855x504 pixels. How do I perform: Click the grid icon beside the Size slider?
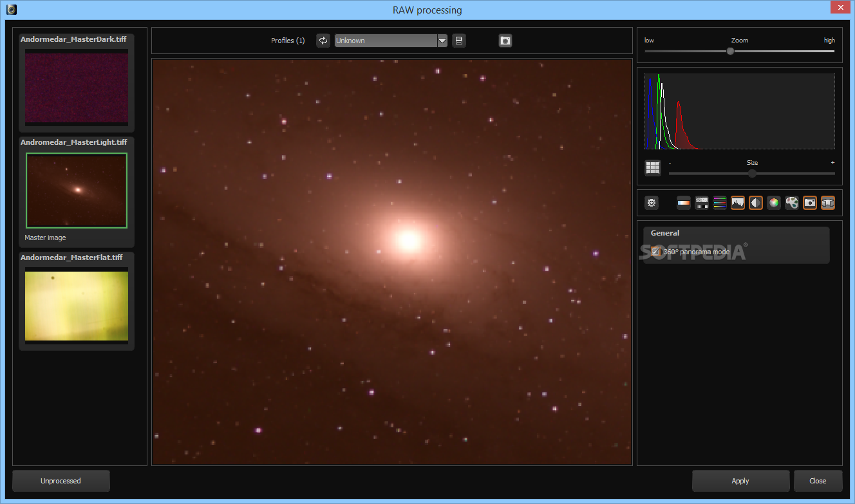click(653, 168)
